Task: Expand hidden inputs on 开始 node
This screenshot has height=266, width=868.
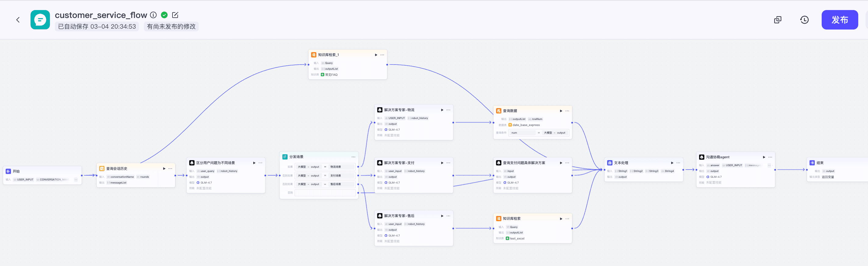Action: pyautogui.click(x=76, y=180)
